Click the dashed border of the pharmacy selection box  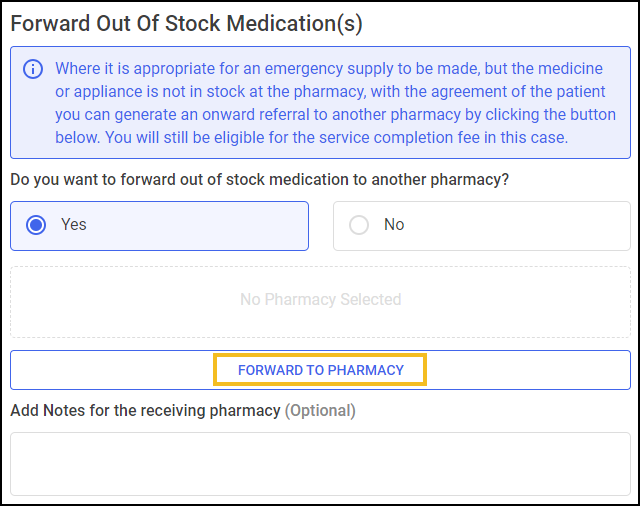(x=320, y=267)
